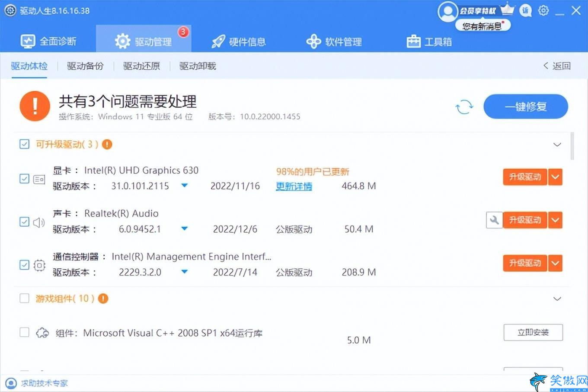
Task: Click 立即安装 for Visual C++ 2008
Action: pyautogui.click(x=533, y=332)
